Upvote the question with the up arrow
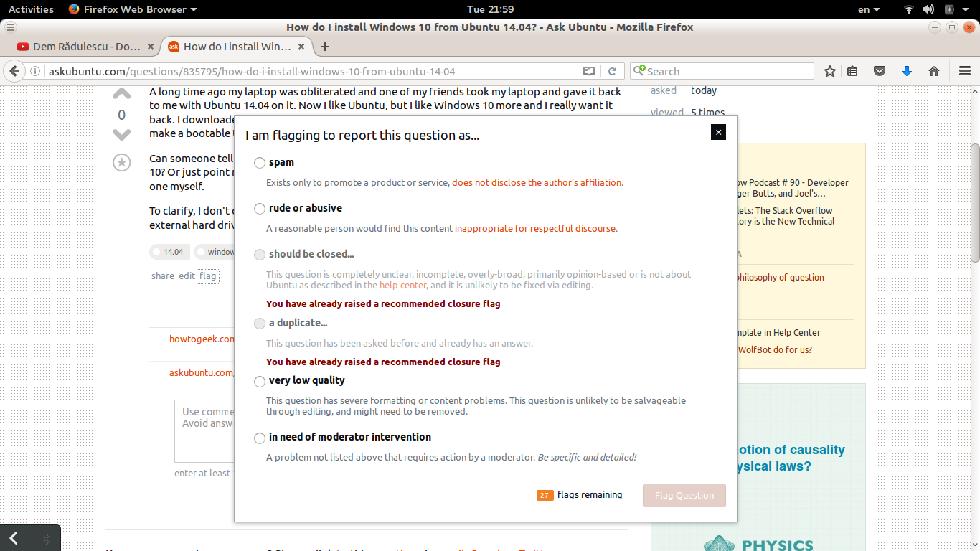 point(121,94)
